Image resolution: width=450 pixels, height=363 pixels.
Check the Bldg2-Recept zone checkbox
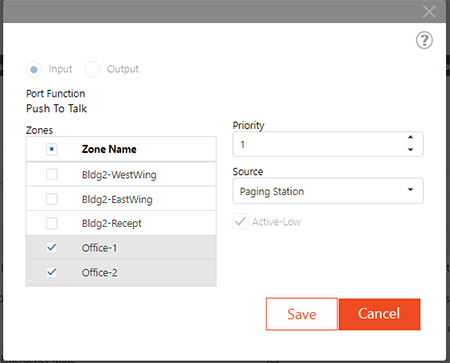coord(52,223)
